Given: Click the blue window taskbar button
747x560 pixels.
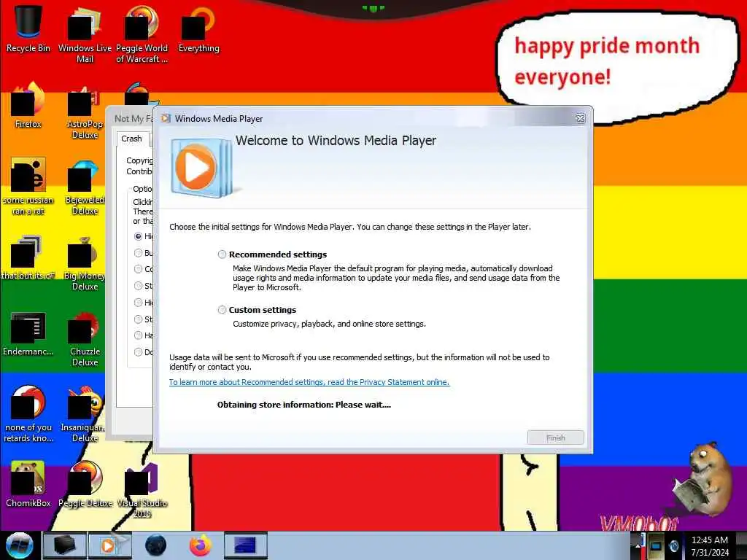Looking at the screenshot, I should [245, 545].
